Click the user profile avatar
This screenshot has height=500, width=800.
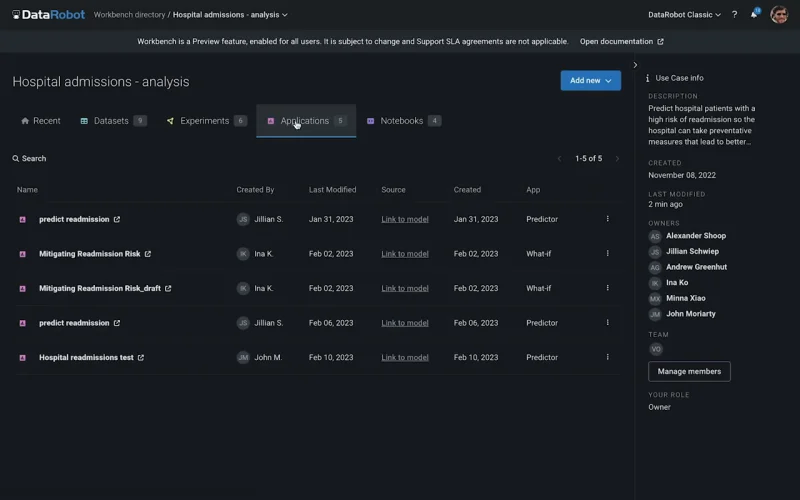(779, 15)
